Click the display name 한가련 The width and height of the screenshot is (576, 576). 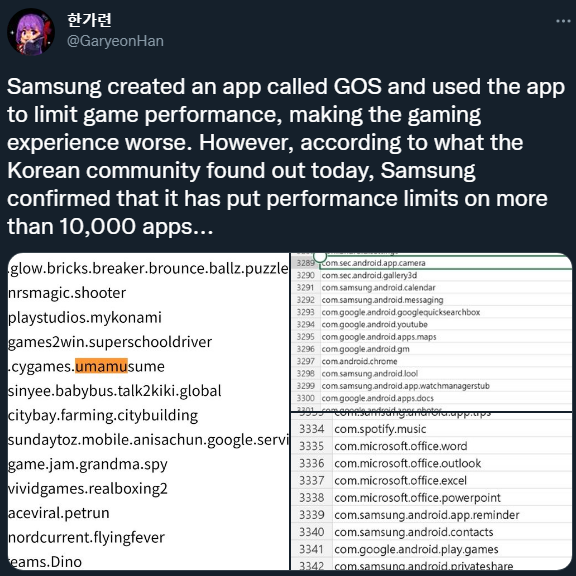pos(89,19)
